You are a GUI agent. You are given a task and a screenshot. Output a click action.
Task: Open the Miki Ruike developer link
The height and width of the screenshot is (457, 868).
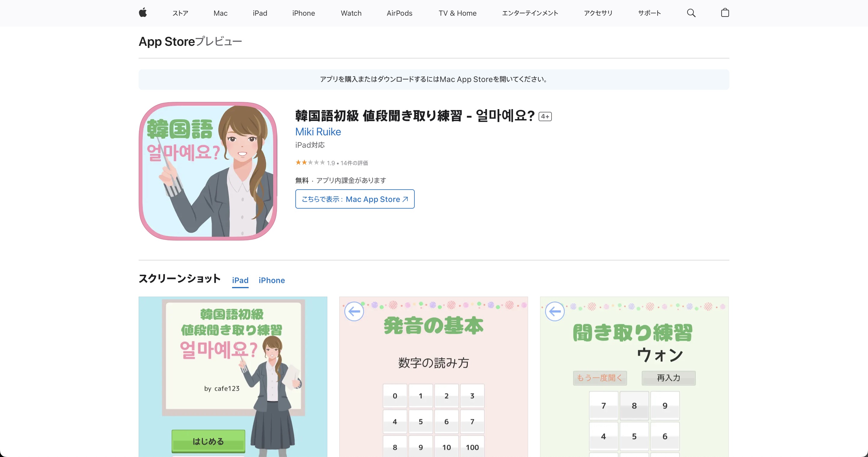(318, 132)
